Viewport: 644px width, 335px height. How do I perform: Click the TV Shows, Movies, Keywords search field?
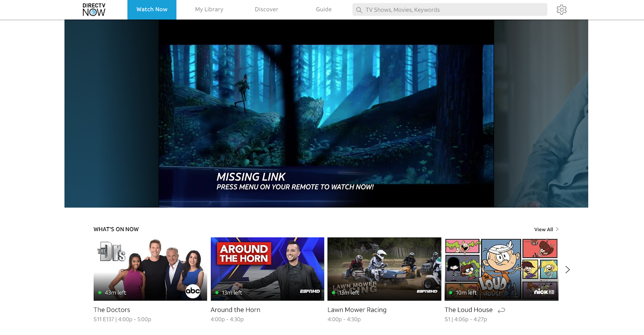point(450,10)
